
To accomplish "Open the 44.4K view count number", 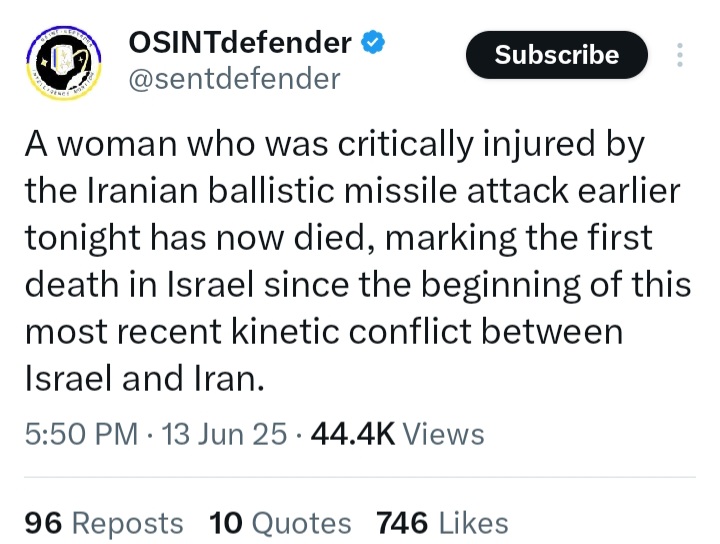I will click(x=353, y=434).
